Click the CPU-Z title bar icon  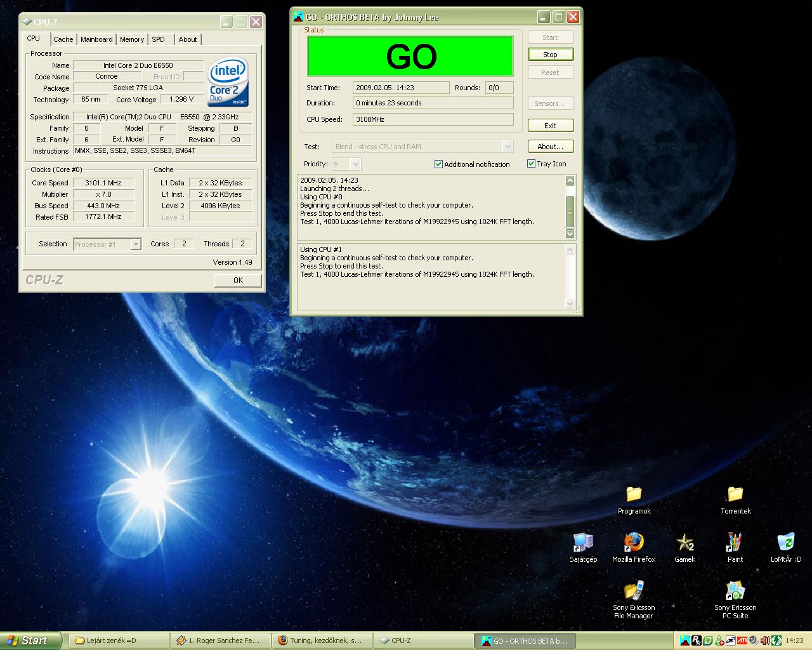27,22
